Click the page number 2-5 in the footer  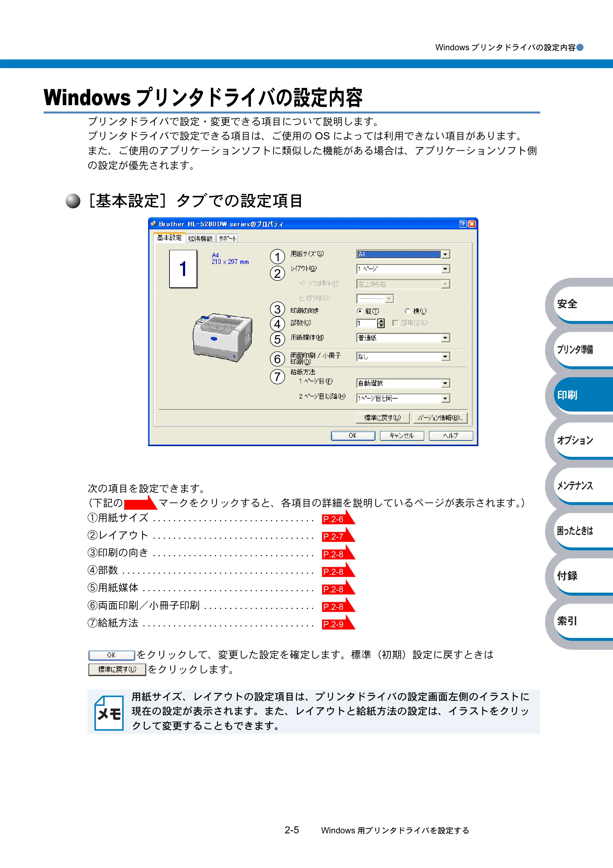tap(292, 830)
